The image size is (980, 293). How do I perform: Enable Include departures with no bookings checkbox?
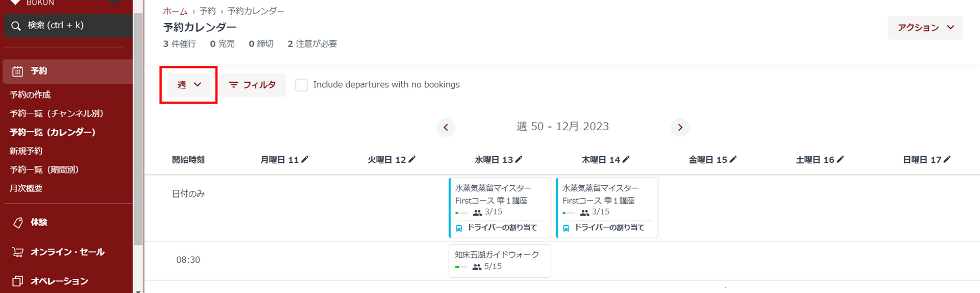click(302, 85)
